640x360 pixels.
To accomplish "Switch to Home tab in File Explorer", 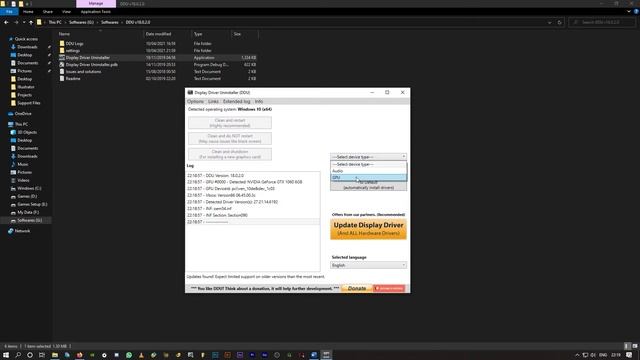I will pyautogui.click(x=28, y=12).
